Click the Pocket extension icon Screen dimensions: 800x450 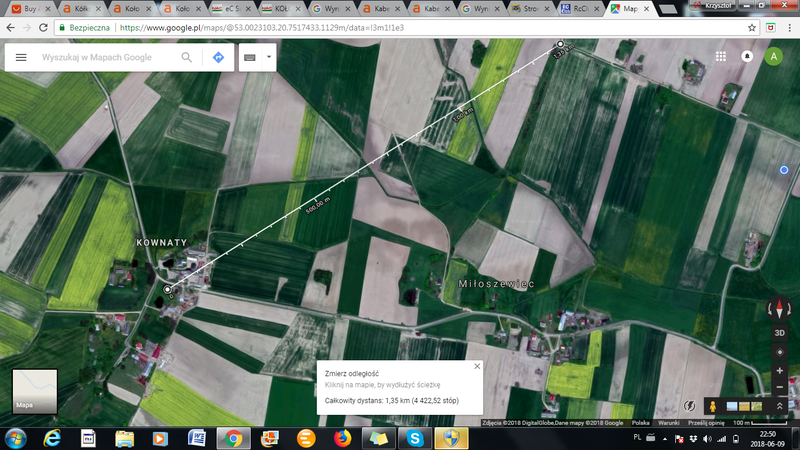pos(770,28)
